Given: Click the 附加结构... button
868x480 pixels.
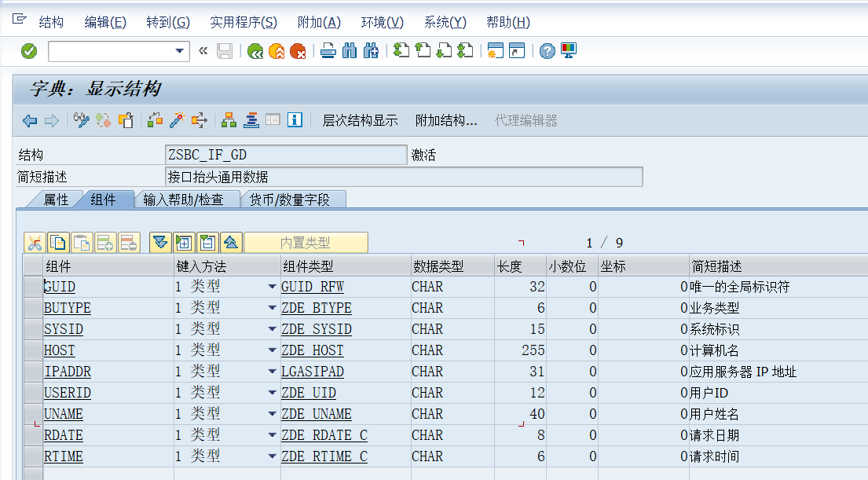Looking at the screenshot, I should tap(446, 120).
